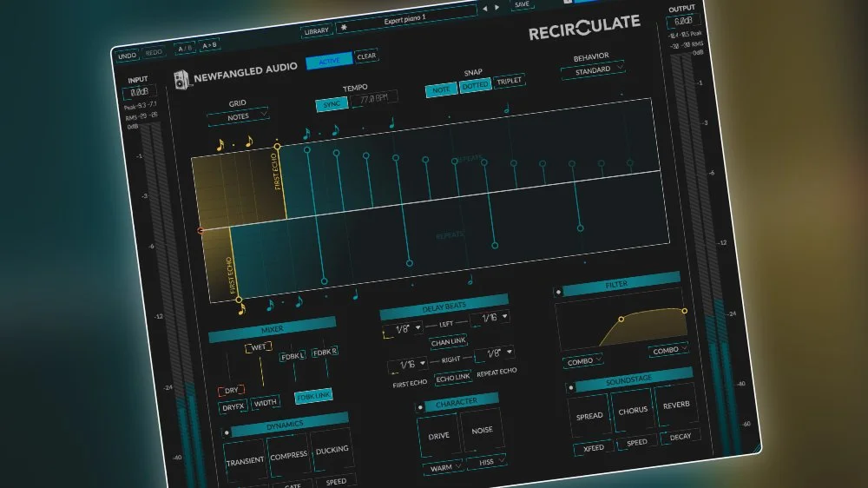Open left repeat echo 1/16 dropdown
868x488 pixels.
[x=490, y=318]
